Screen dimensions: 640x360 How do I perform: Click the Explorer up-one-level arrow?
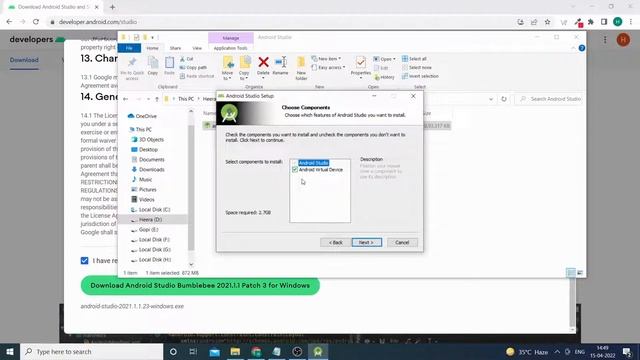(x=157, y=99)
